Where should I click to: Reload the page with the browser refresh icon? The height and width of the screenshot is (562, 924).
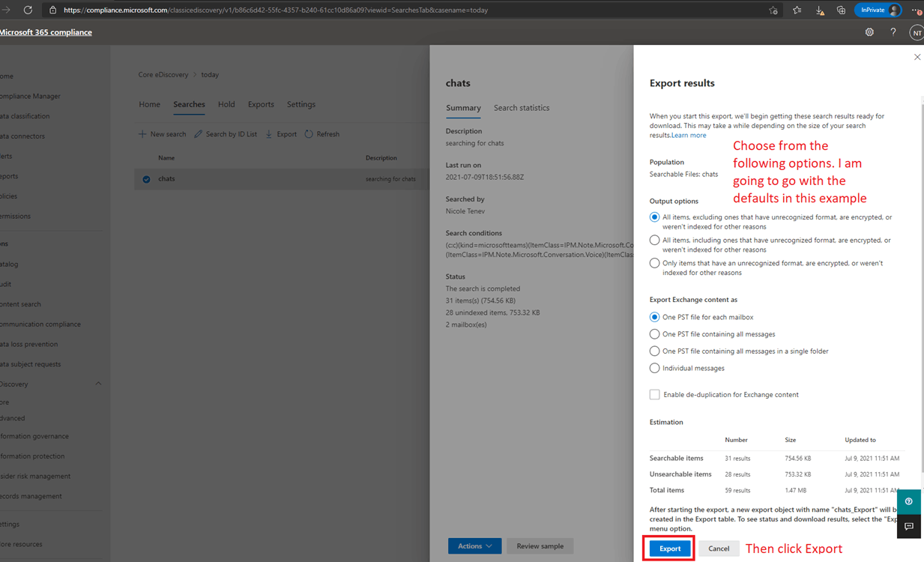click(x=28, y=10)
